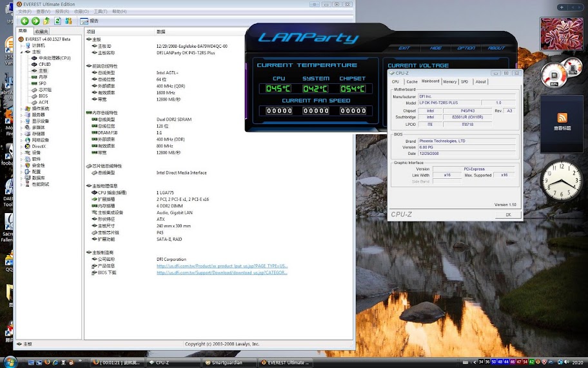Select the CPUID tree item

click(41, 64)
